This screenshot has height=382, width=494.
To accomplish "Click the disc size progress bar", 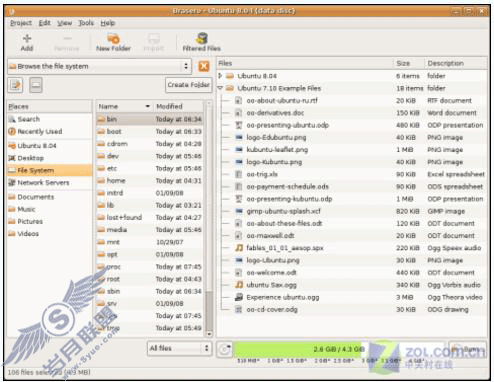I will 338,349.
